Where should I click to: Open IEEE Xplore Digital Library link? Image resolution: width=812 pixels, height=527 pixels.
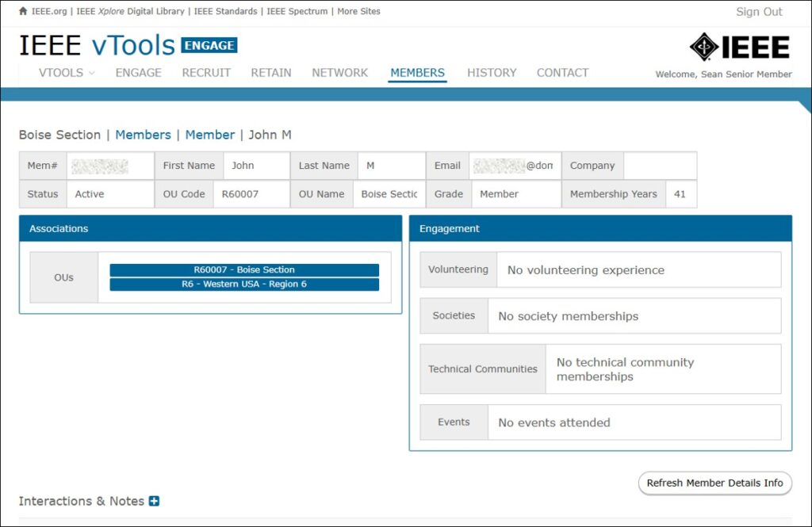131,11
